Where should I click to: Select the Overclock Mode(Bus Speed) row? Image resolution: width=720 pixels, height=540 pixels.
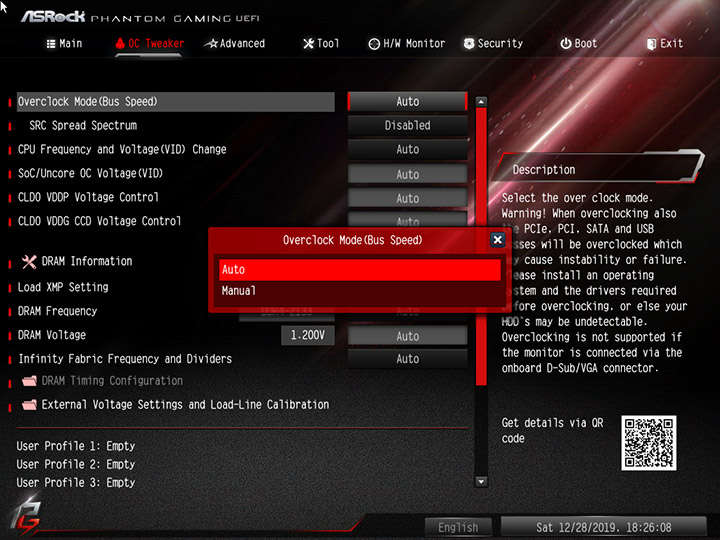(176, 101)
